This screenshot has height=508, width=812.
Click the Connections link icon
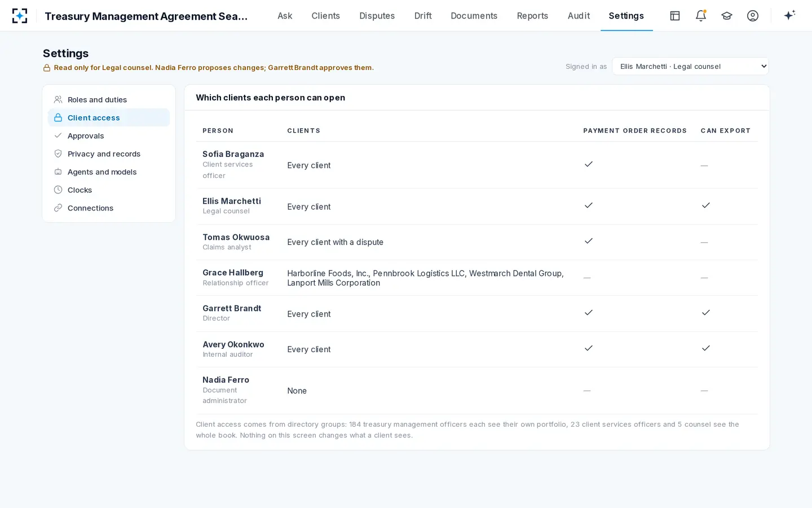point(58,208)
